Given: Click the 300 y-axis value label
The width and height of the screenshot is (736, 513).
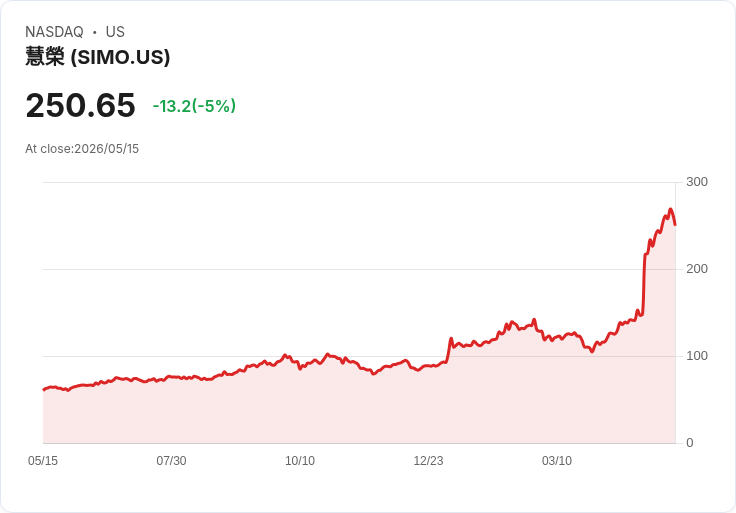Looking at the screenshot, I should 697,182.
